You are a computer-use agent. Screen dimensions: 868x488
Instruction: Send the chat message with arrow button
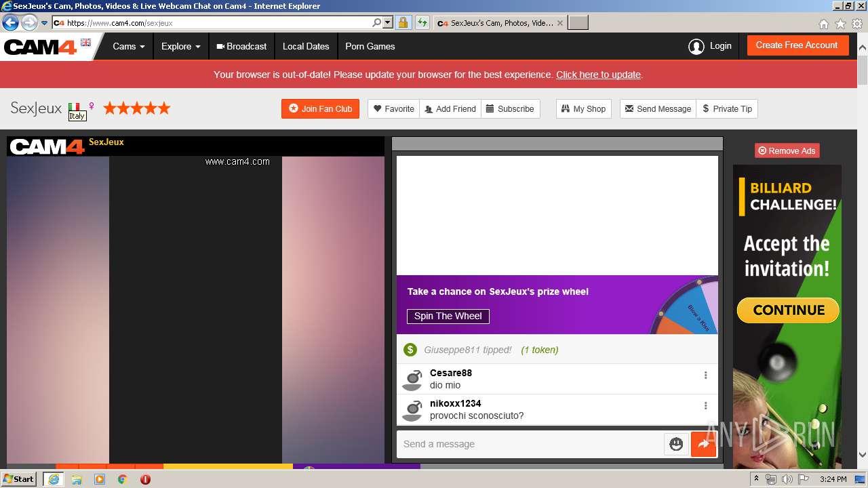click(x=703, y=444)
